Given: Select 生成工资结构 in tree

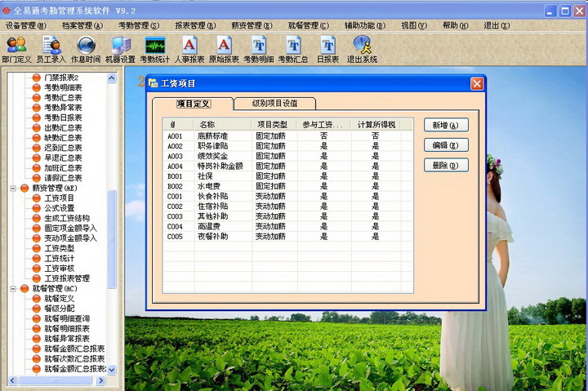Looking at the screenshot, I should pyautogui.click(x=67, y=218).
